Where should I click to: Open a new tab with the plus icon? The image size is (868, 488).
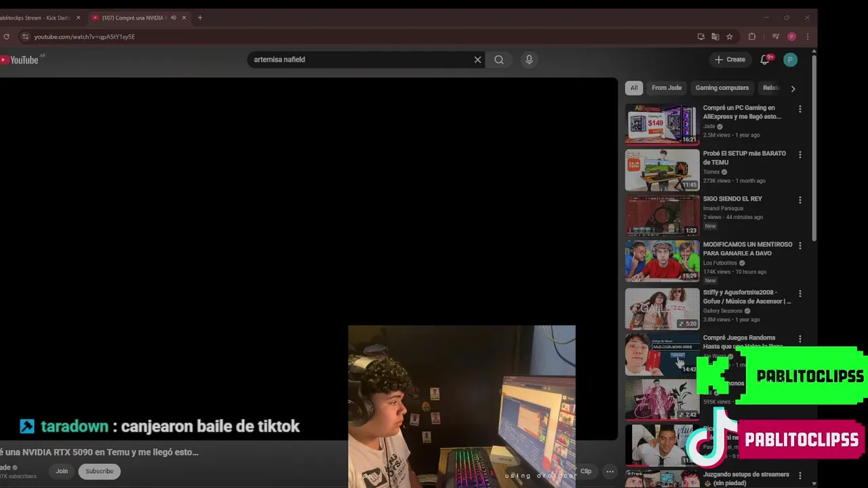[199, 18]
